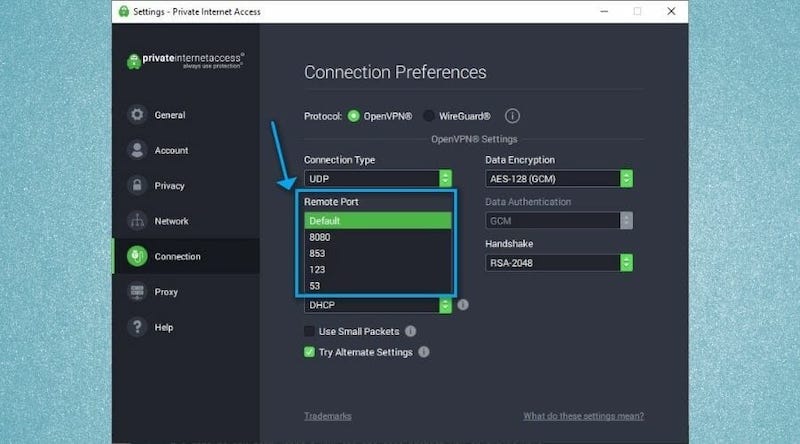
Task: Open the Network settings section
Action: pos(186,221)
